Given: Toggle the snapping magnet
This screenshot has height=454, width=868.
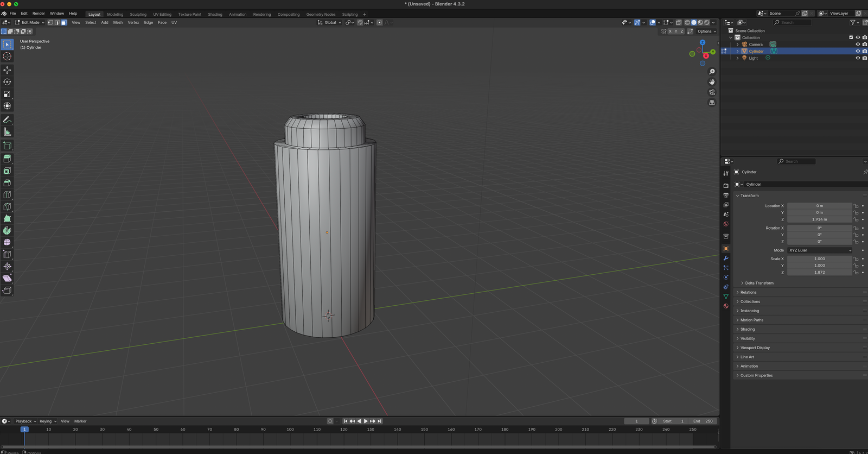Looking at the screenshot, I should tap(360, 22).
